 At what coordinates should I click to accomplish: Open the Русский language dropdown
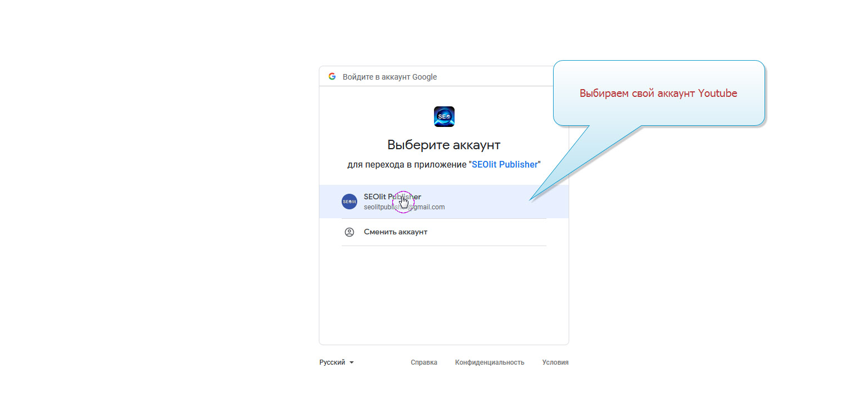pos(333,362)
